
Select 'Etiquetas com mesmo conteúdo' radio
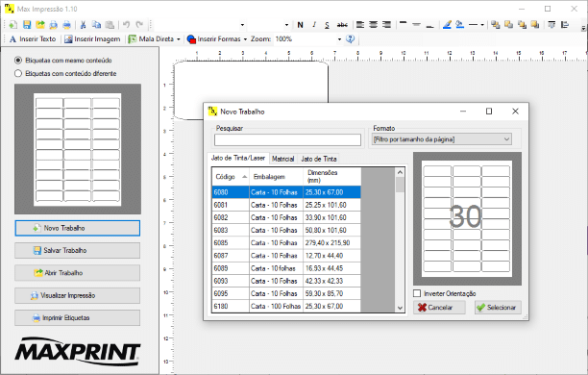tap(17, 60)
